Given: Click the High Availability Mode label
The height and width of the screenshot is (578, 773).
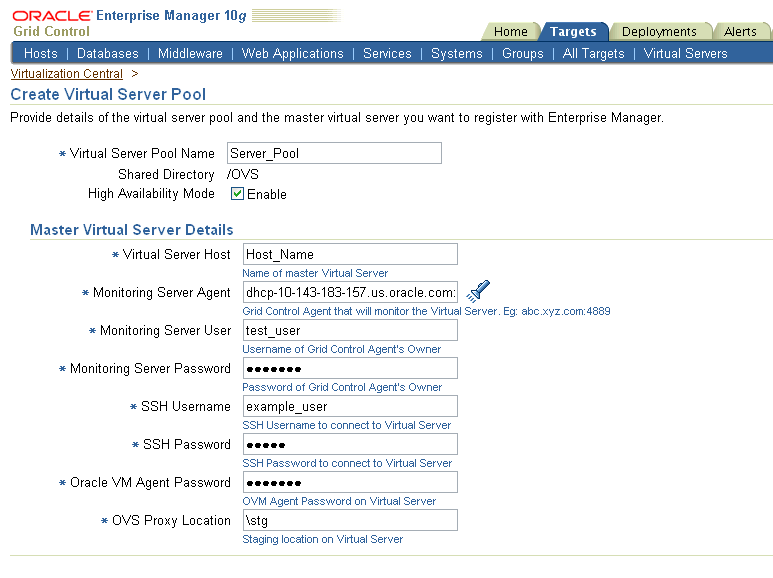Looking at the screenshot, I should click(x=151, y=193).
